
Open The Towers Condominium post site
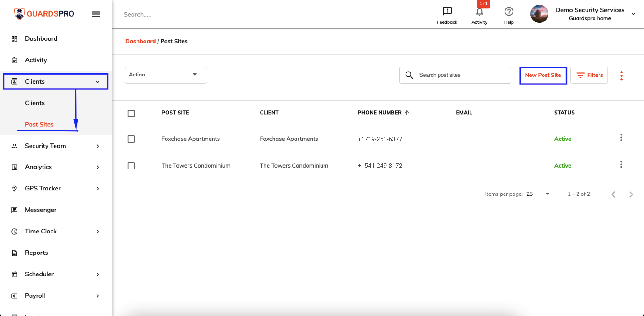(196, 166)
